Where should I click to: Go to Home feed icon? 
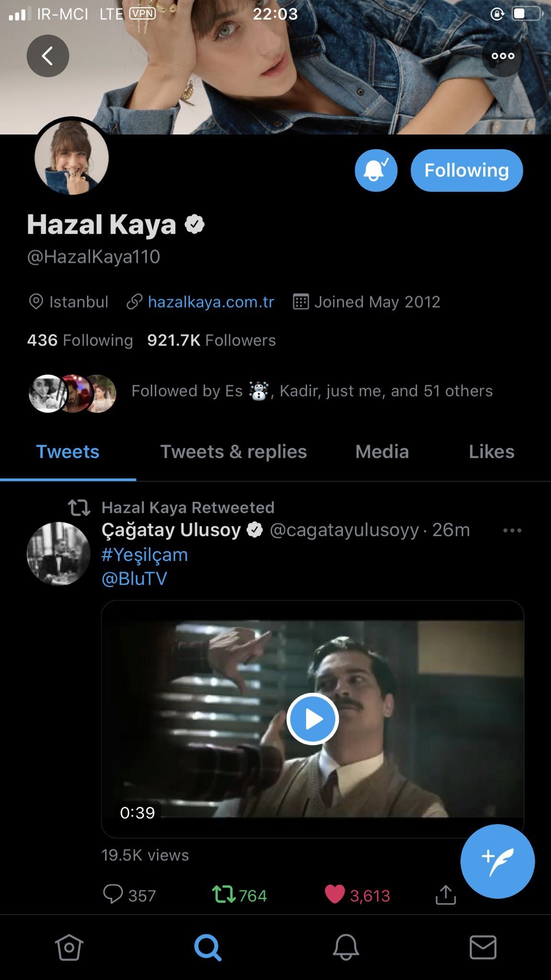[x=69, y=947]
